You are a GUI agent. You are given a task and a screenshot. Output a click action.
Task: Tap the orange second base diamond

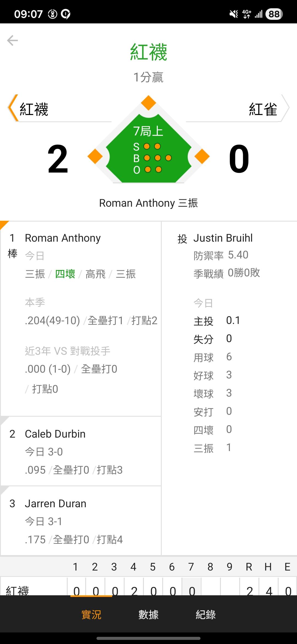click(148, 103)
